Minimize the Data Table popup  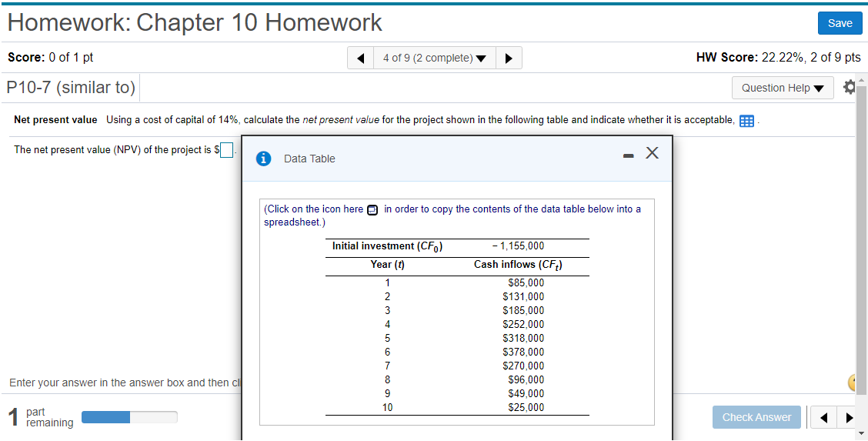pyautogui.click(x=627, y=157)
